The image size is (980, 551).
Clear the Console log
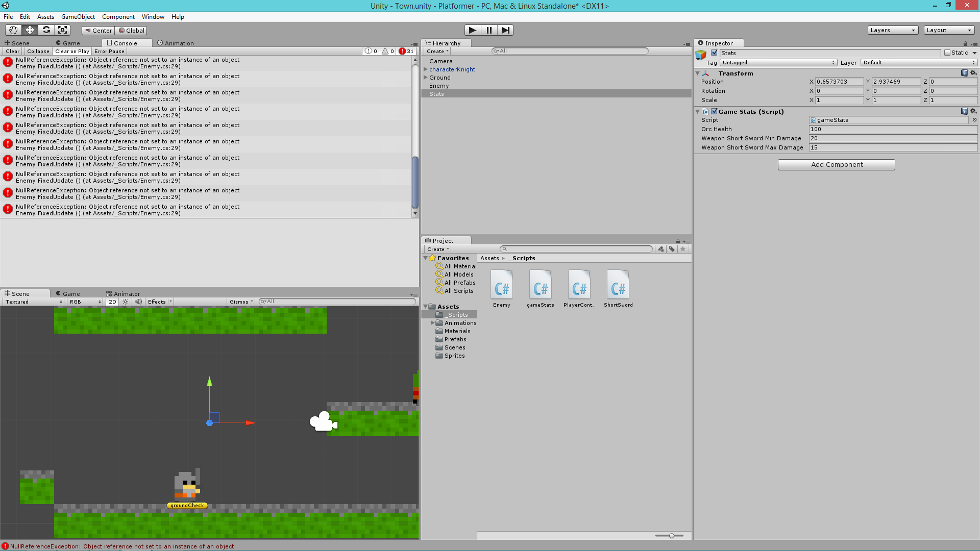pos(13,51)
